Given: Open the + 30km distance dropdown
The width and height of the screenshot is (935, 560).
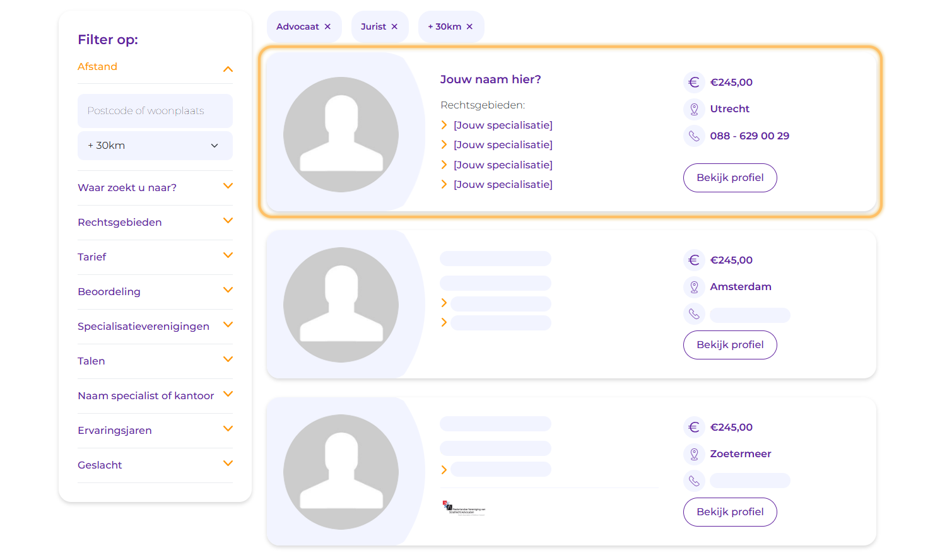Looking at the screenshot, I should 155,146.
